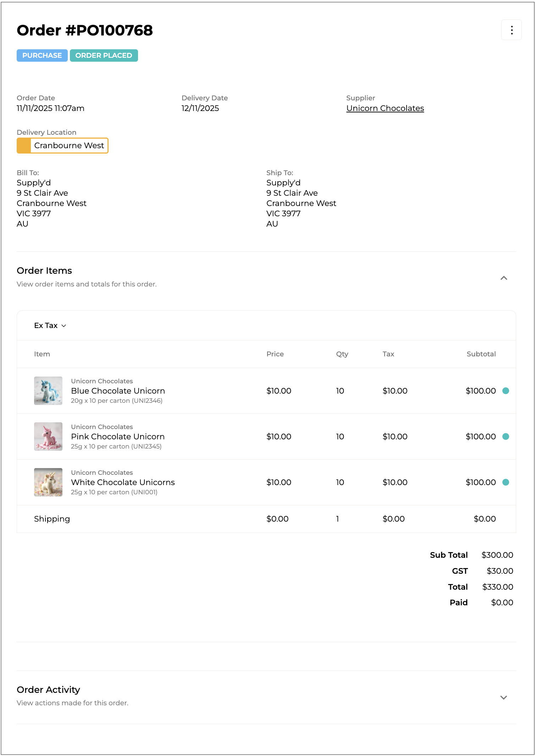Click the White Chocolate Unicorns status dot
Viewport: 535px width, 756px height.
tap(506, 482)
